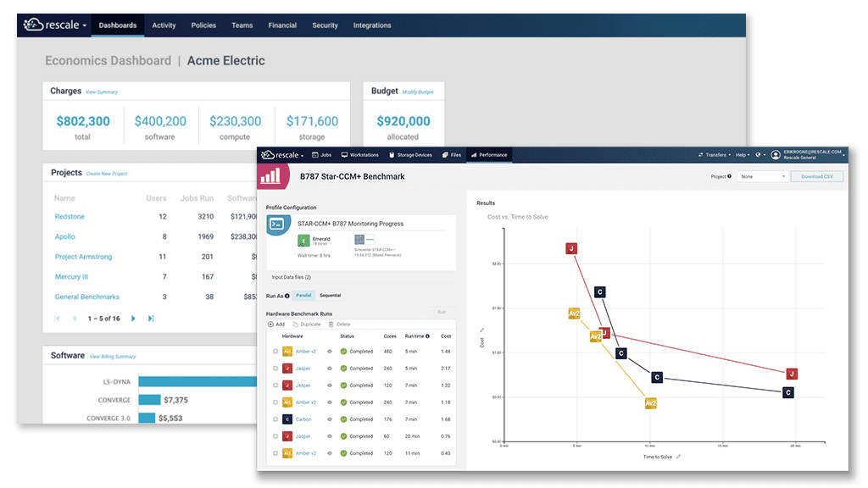Open the Redstone project link

pyautogui.click(x=70, y=217)
